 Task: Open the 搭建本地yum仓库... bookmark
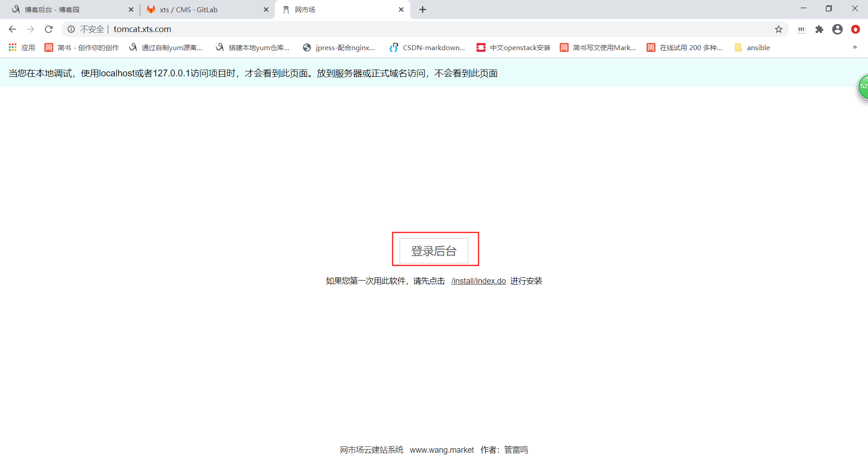253,47
